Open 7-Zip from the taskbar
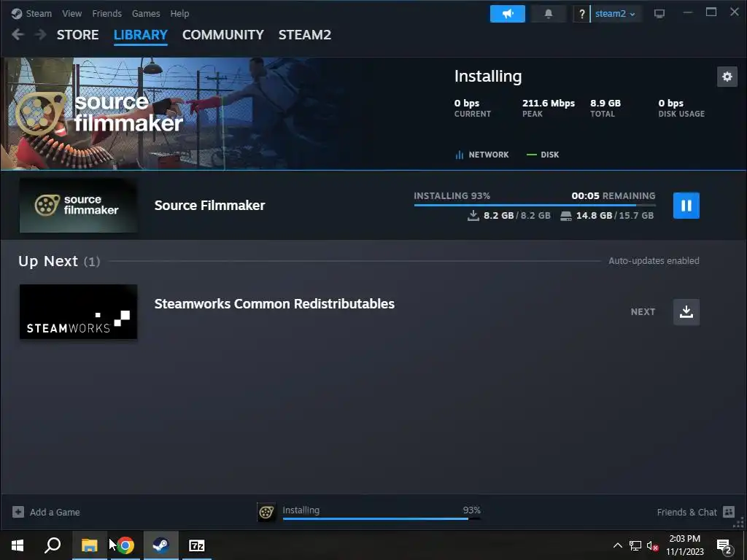Viewport: 747px width, 560px height. [197, 545]
